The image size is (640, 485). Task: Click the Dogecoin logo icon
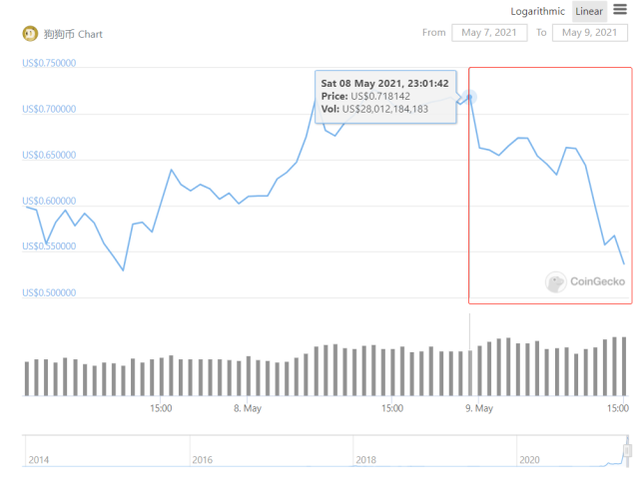pos(30,33)
